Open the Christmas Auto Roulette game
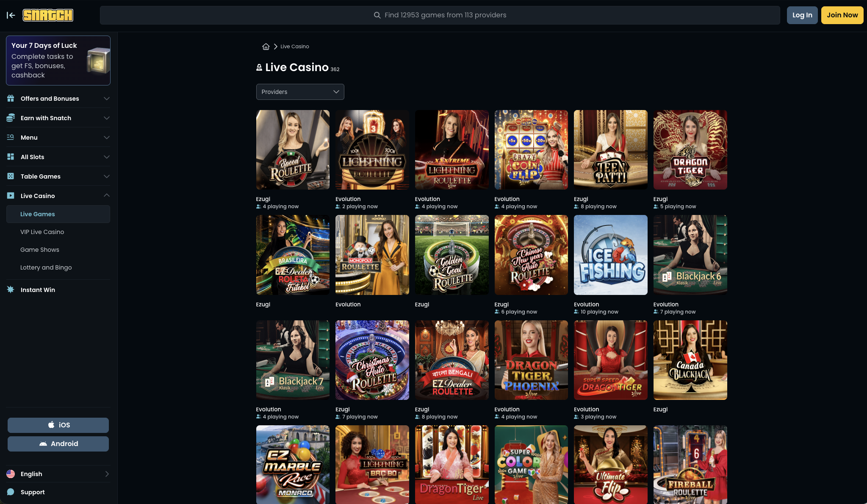867x504 pixels. pyautogui.click(x=372, y=360)
